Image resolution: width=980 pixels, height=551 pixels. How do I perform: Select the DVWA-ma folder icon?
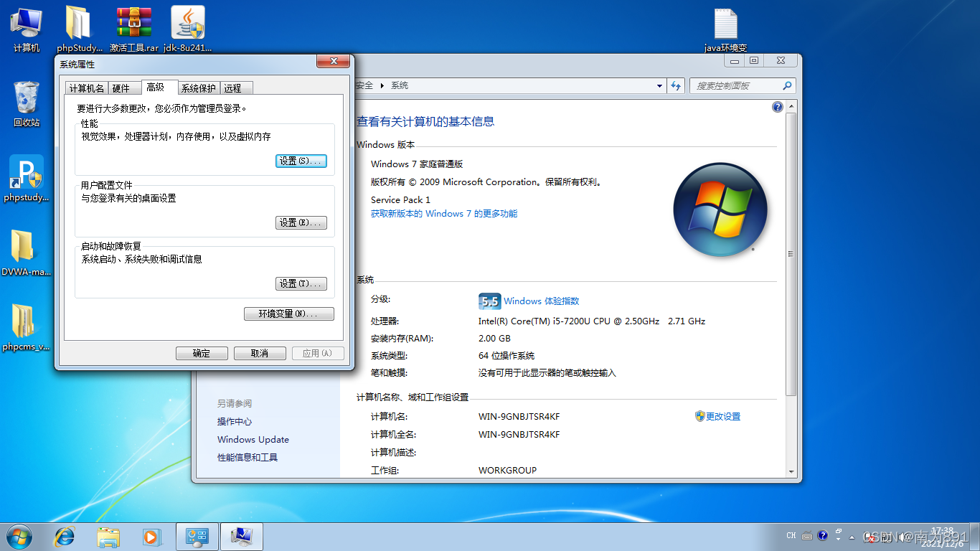click(27, 253)
